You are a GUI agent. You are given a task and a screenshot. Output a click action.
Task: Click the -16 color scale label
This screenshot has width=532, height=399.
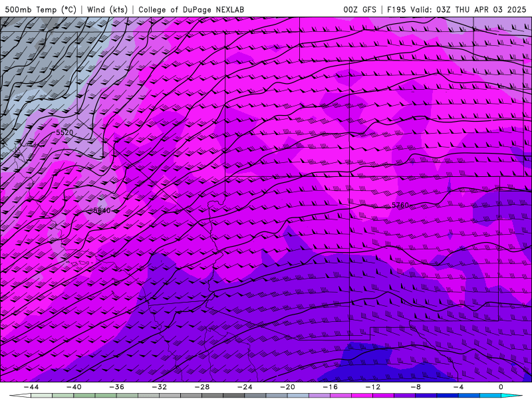click(x=330, y=387)
